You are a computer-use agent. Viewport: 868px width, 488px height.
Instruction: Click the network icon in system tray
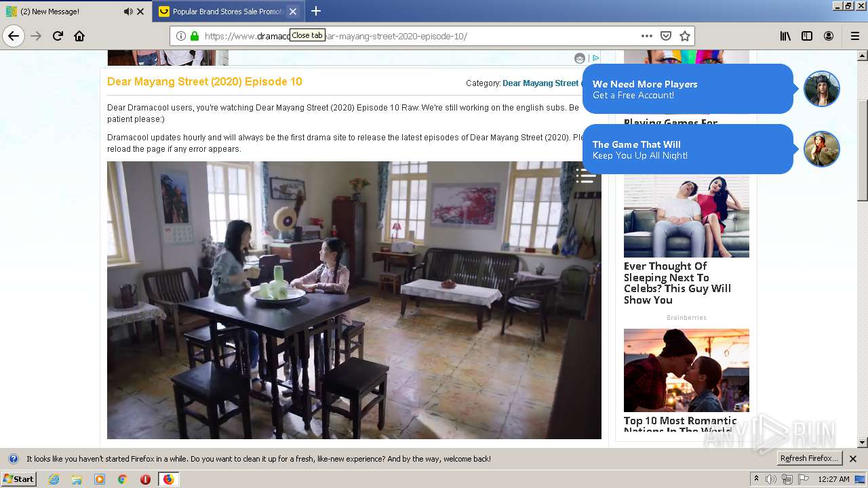pyautogui.click(x=787, y=479)
